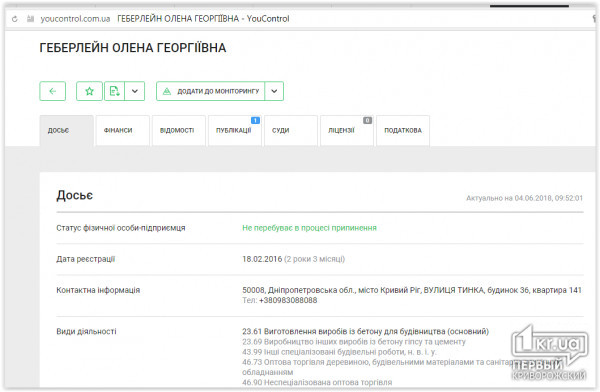
Task: Click the phone number +380983088088
Action: (x=288, y=301)
